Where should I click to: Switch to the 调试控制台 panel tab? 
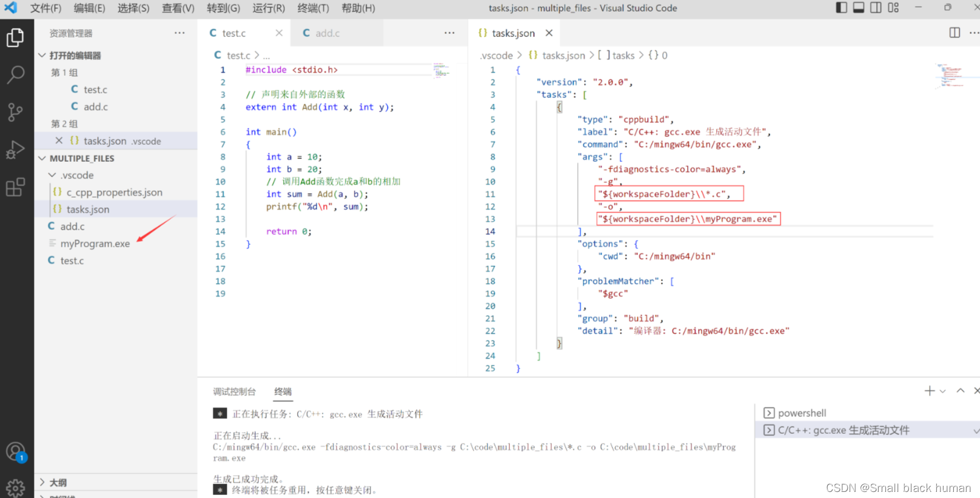[234, 391]
